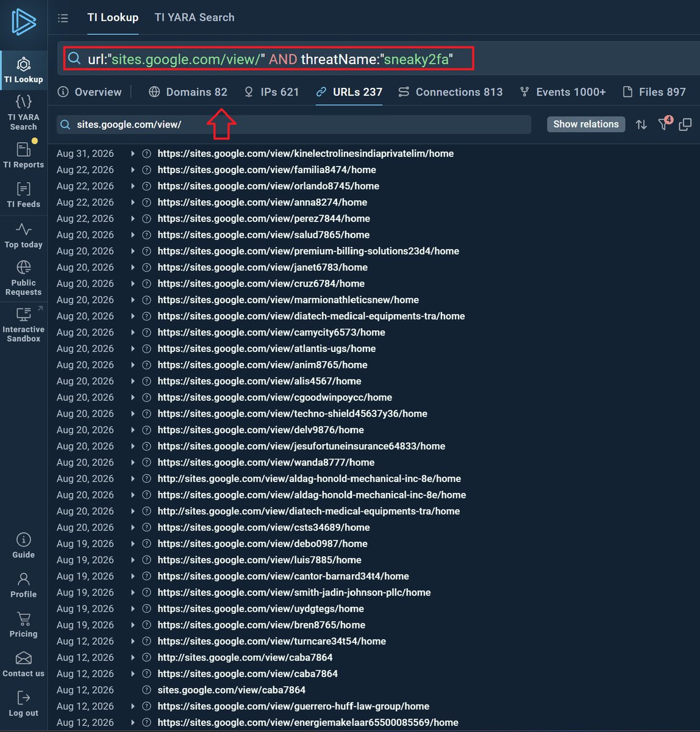Click the info icon beside familia8474 URL
The height and width of the screenshot is (732, 700).
click(146, 170)
